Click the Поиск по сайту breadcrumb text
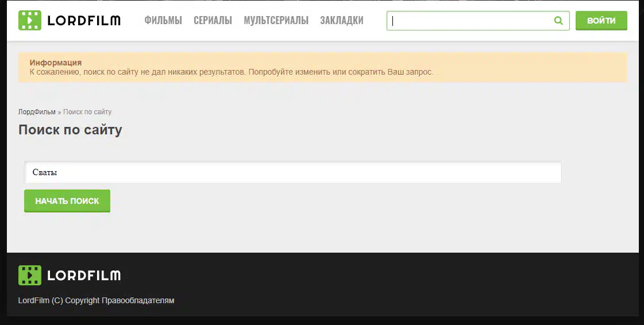The width and height of the screenshot is (644, 325). [x=87, y=112]
